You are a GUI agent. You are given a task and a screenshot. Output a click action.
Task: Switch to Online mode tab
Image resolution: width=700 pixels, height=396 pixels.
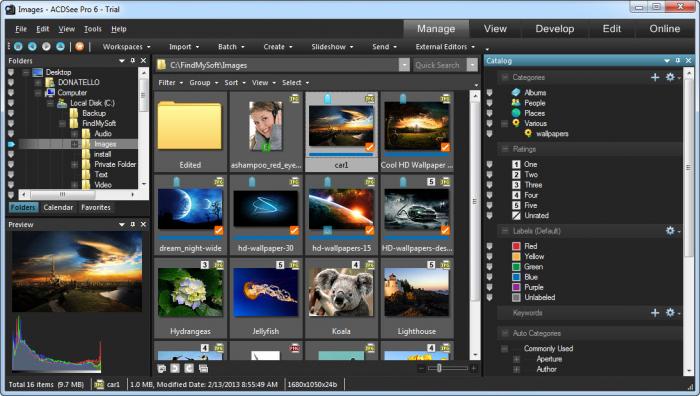coord(664,29)
